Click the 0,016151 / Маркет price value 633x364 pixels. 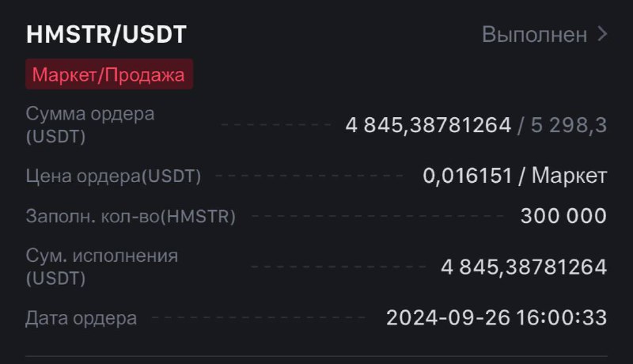[515, 176]
